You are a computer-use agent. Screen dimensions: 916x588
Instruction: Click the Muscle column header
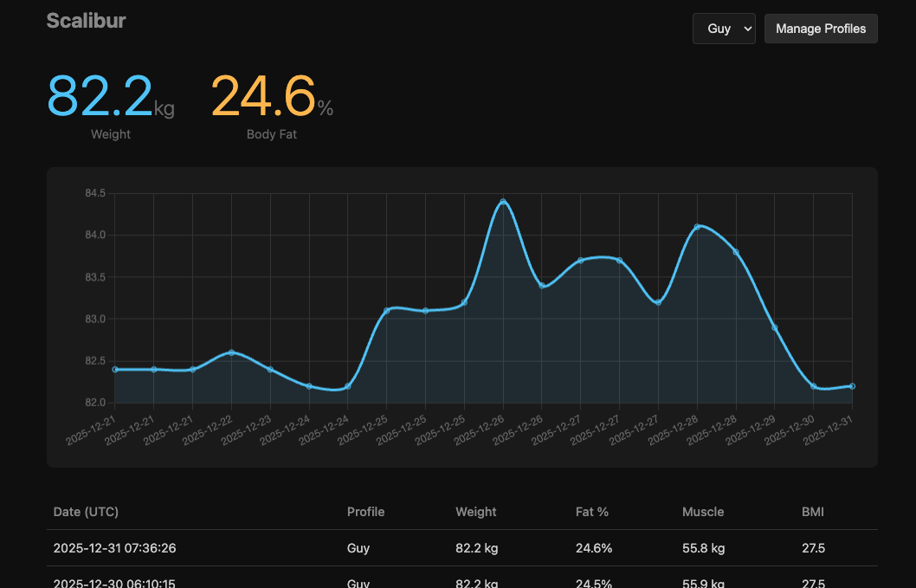703,512
